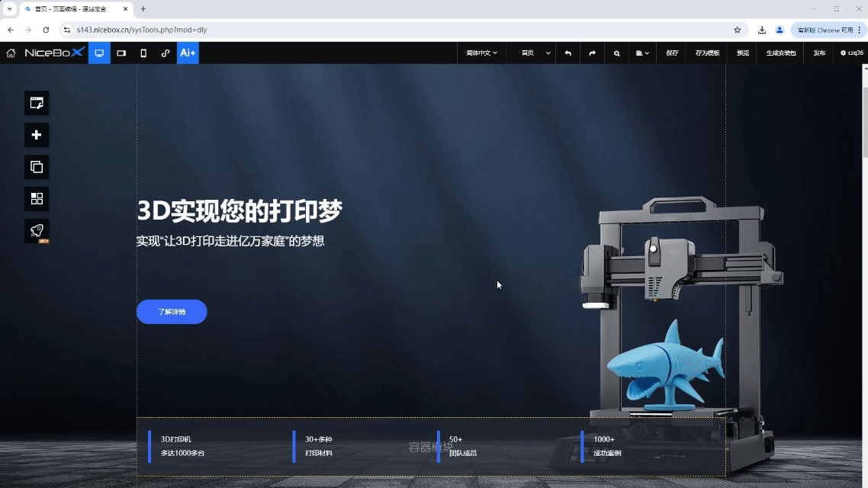This screenshot has height=488, width=868.
Task: Open the czq36 account settings menu
Action: 849,53
